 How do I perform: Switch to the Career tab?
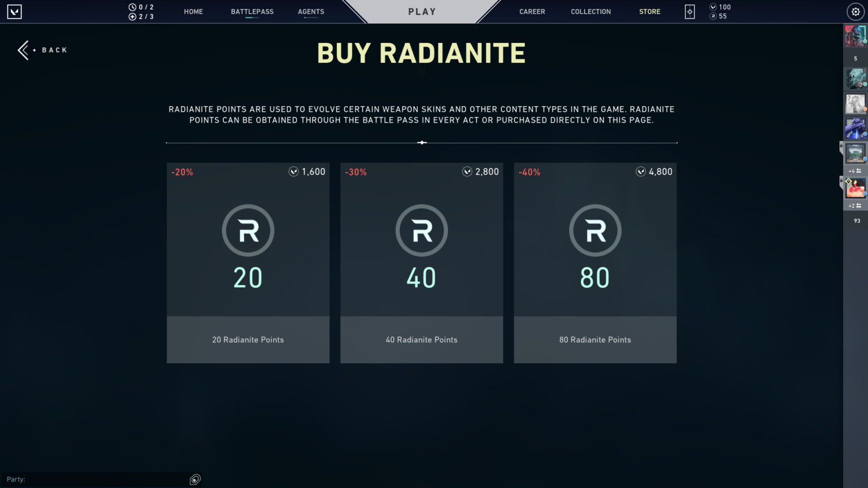[x=532, y=11]
